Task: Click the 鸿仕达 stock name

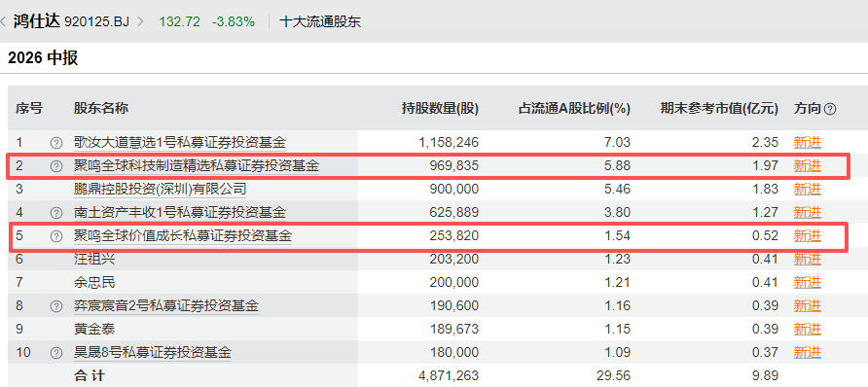Action: tap(38, 22)
